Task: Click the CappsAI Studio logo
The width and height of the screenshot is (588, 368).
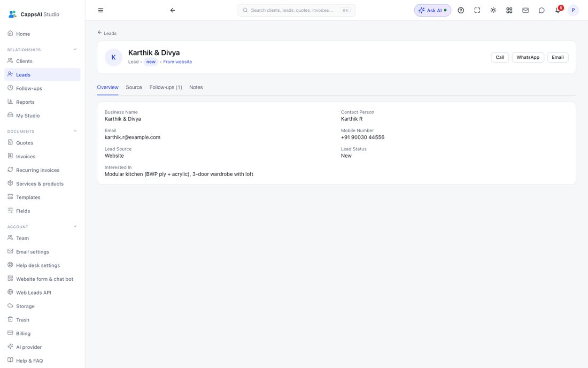Action: (34, 14)
